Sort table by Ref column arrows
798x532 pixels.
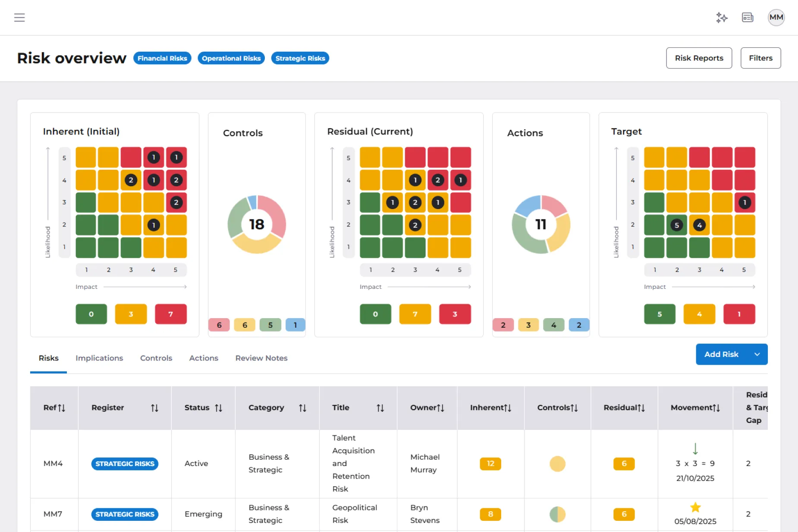point(62,408)
